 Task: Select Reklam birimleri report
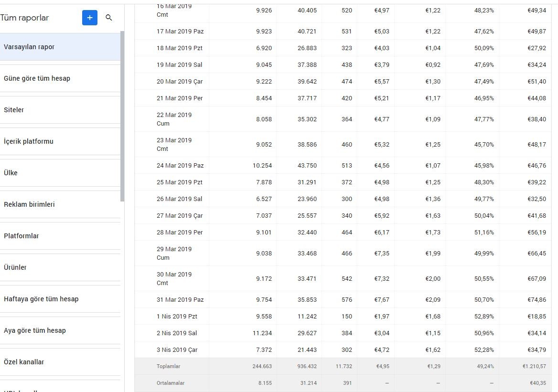point(60,204)
